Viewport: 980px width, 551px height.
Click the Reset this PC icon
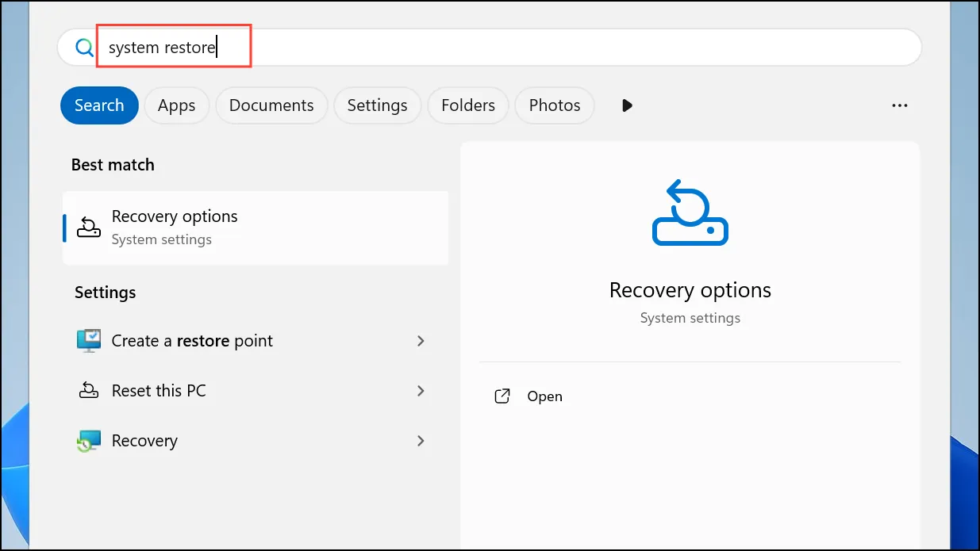(x=88, y=391)
